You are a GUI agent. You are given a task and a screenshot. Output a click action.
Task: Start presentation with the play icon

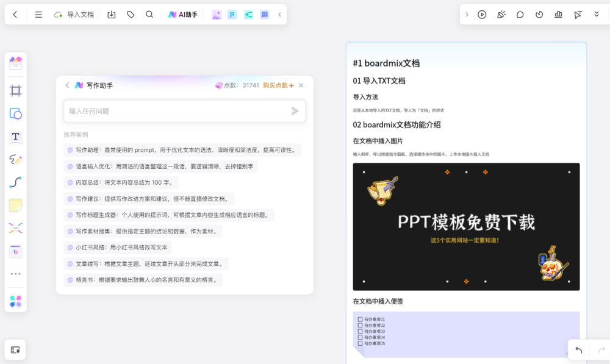(482, 15)
